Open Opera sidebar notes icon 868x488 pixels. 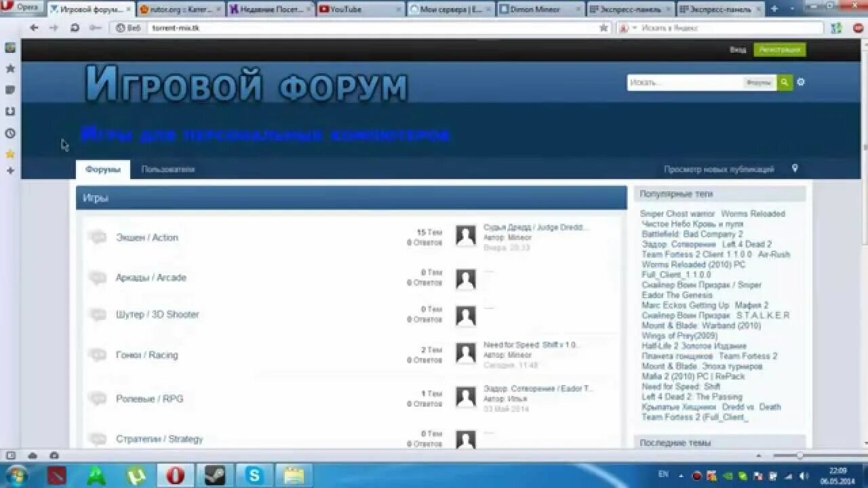click(10, 89)
